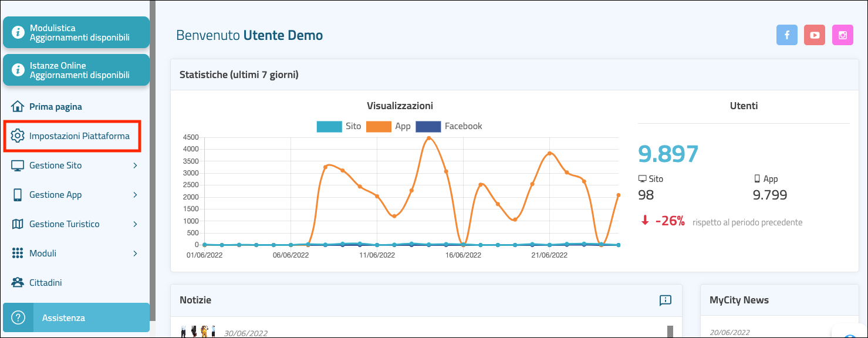
Task: Click the Cittadini people icon
Action: point(18,283)
